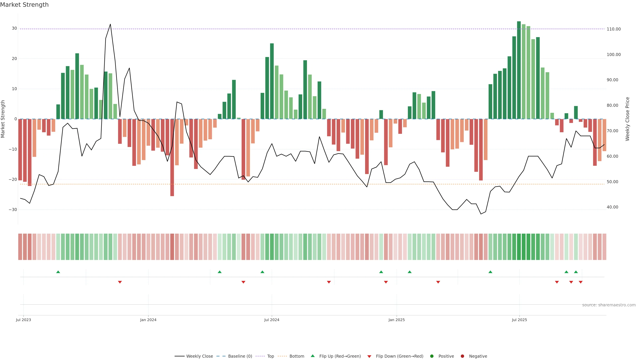The image size is (644, 362).
Task: Click the last green flip-up triangle marker
Action: [x=576, y=272]
